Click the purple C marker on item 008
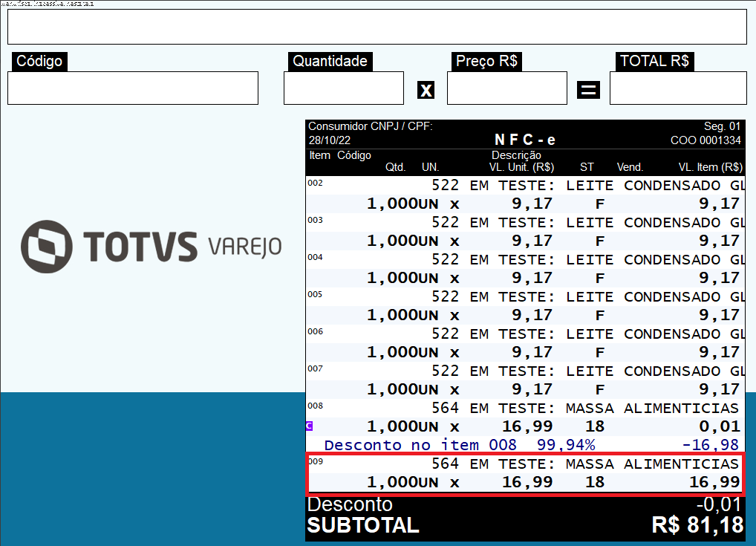 310,426
